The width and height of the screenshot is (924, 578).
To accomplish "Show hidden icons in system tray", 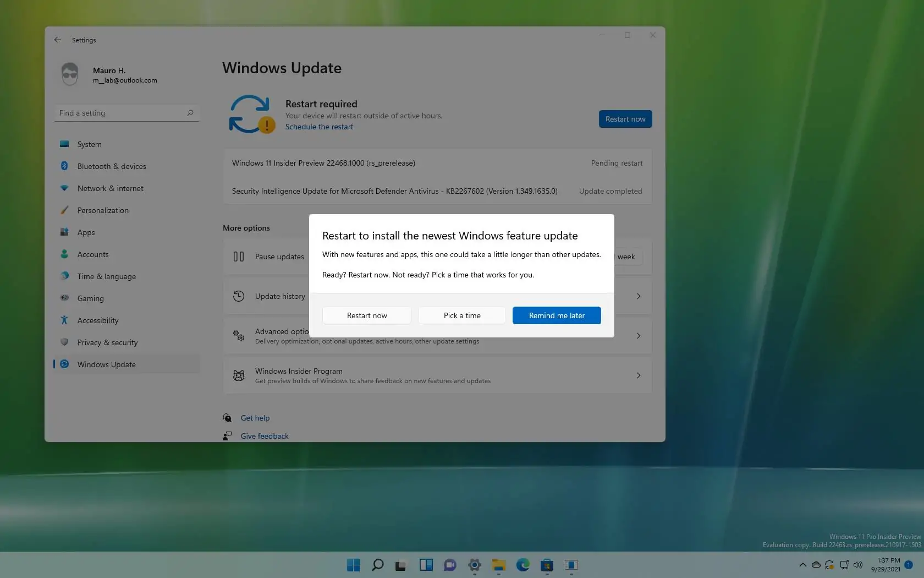I will 802,565.
